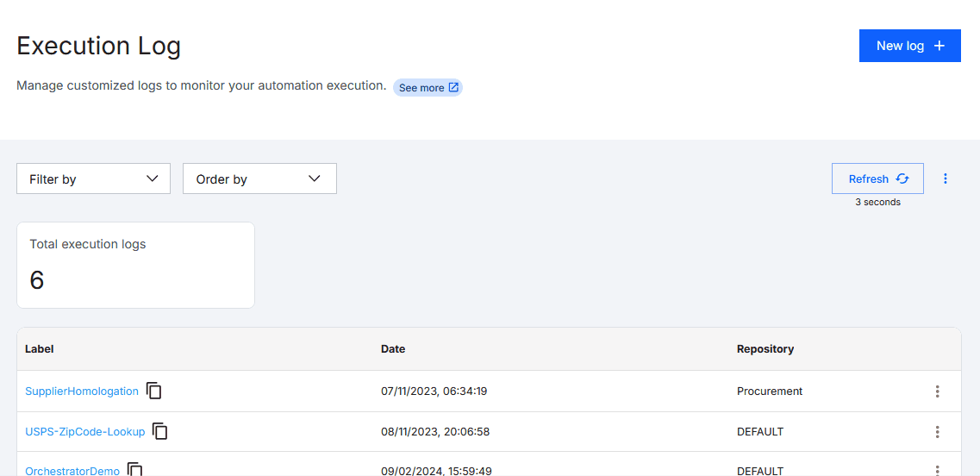Select the date 08/11/2023, 20:06:58
Screen dimensions: 980x476
pos(434,431)
